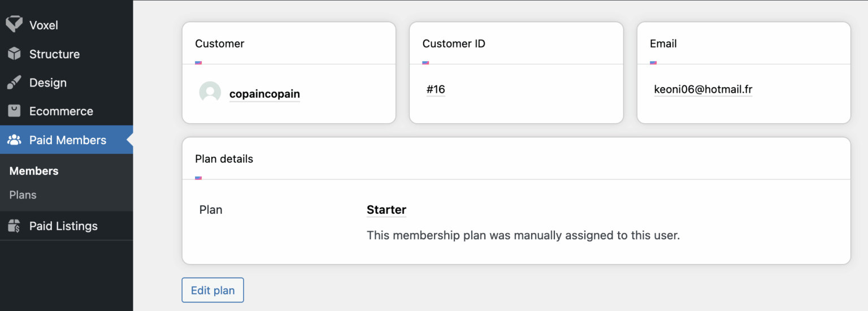Image resolution: width=868 pixels, height=311 pixels.
Task: Select the Voxel menu text label
Action: click(44, 25)
